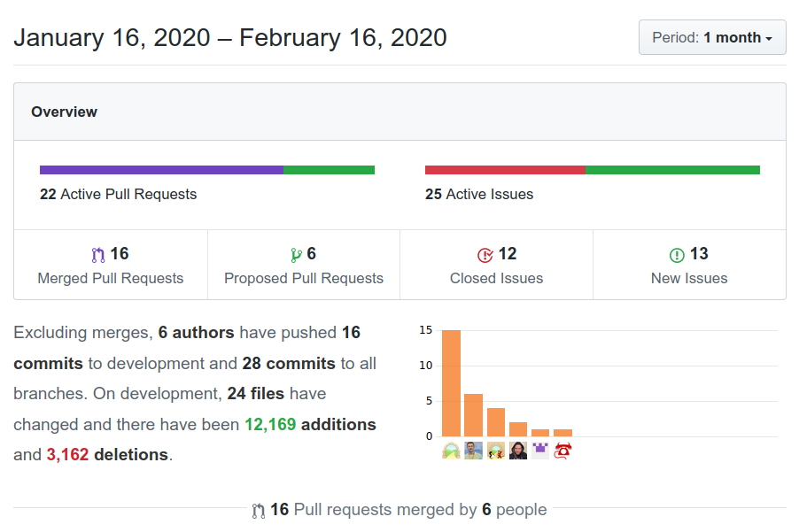Open the Period 1 month dropdown
Screen dimensions: 799x532
click(x=712, y=37)
